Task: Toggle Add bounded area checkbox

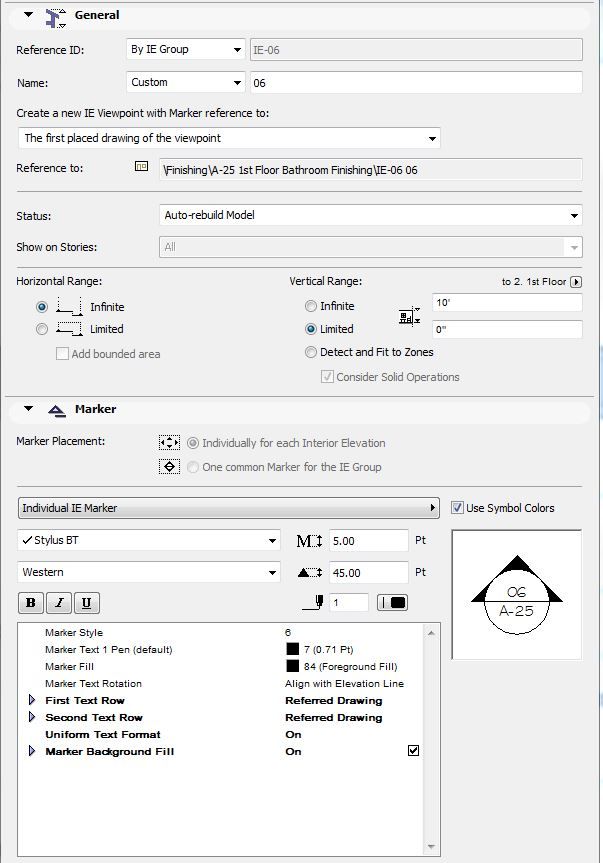Action: pos(62,353)
